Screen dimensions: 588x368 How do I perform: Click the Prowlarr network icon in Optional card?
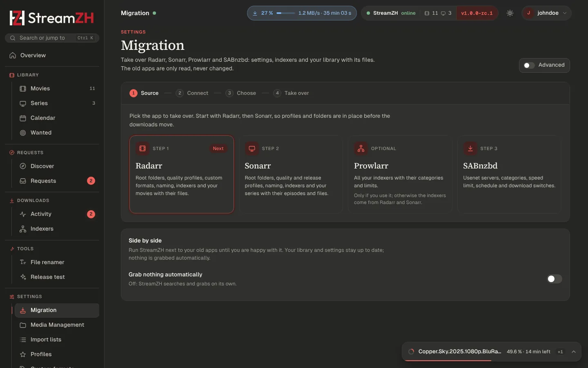pyautogui.click(x=361, y=148)
